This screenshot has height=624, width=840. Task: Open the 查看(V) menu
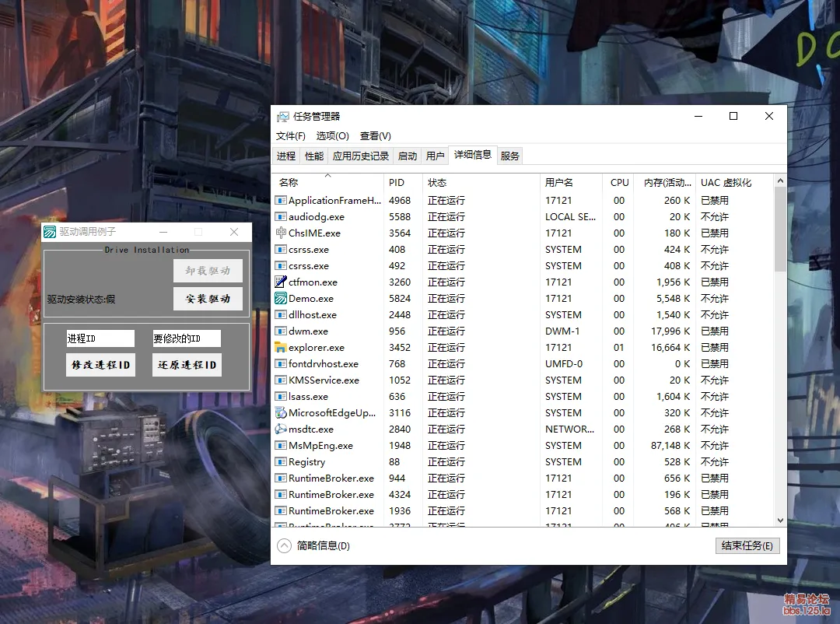376,136
